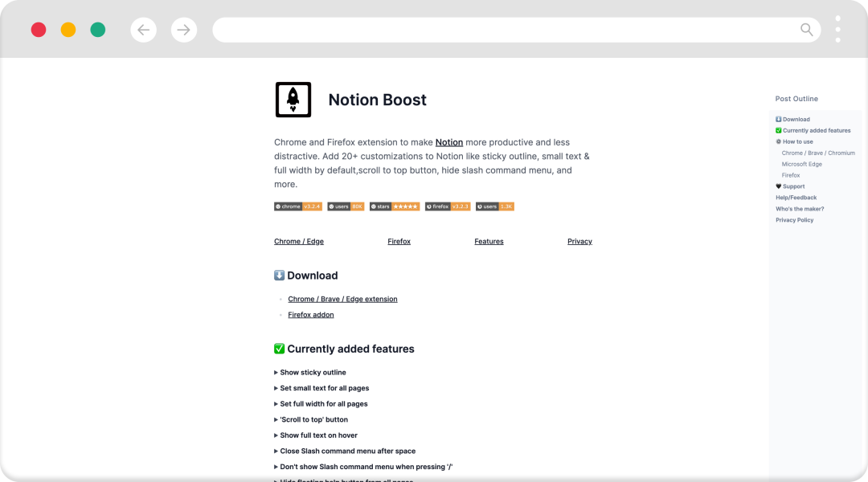Click inside the browser address bar
Viewport: 868px width, 482px height.
point(498,30)
